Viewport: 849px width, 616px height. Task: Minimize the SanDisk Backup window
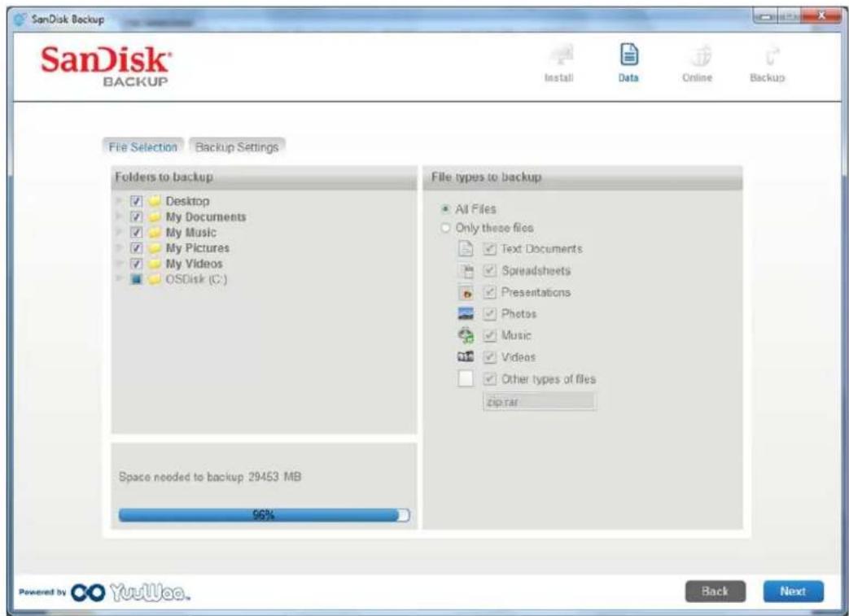tap(766, 16)
